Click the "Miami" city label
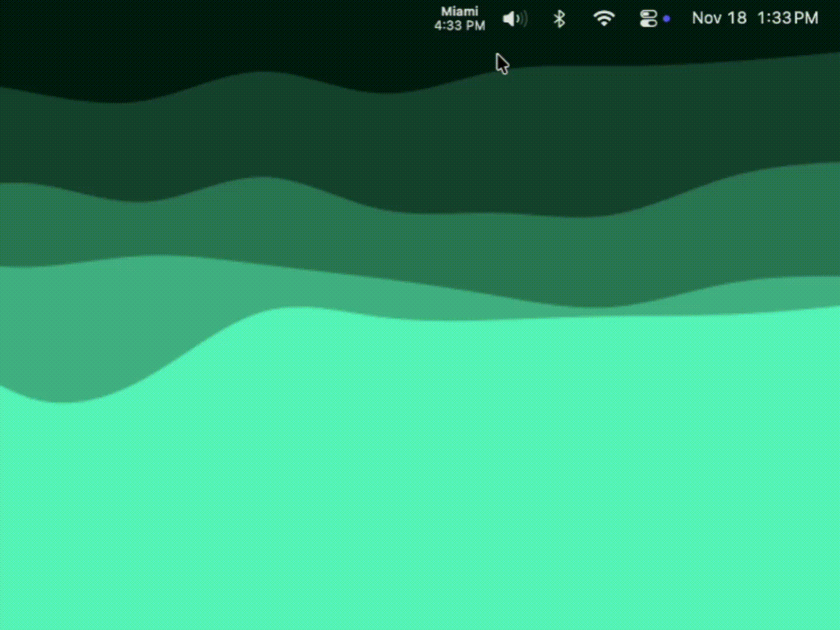Screen dimensions: 840x630 [x=460, y=12]
